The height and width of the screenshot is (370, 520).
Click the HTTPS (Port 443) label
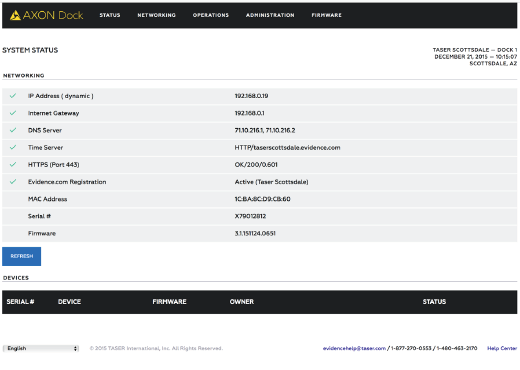53,165
